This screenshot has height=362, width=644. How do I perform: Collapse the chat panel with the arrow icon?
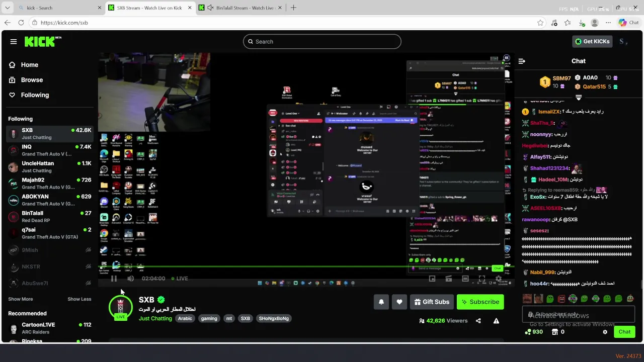(x=522, y=61)
